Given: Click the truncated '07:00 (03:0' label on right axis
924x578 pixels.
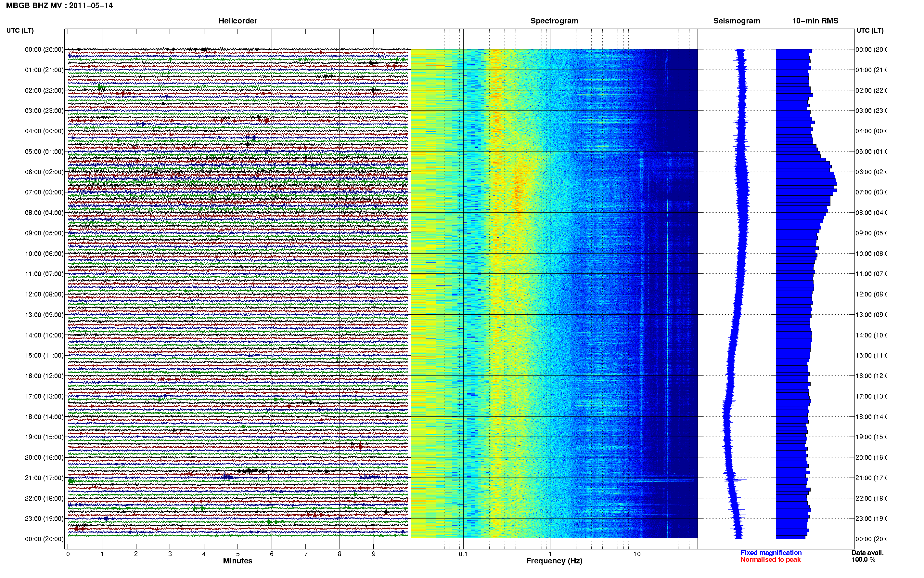Looking at the screenshot, I should tap(871, 192).
